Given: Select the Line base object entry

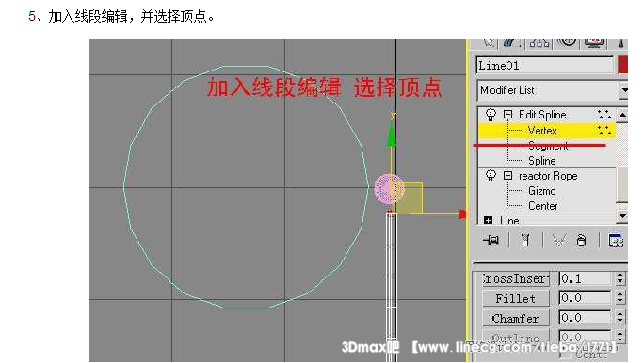Looking at the screenshot, I should (x=509, y=221).
